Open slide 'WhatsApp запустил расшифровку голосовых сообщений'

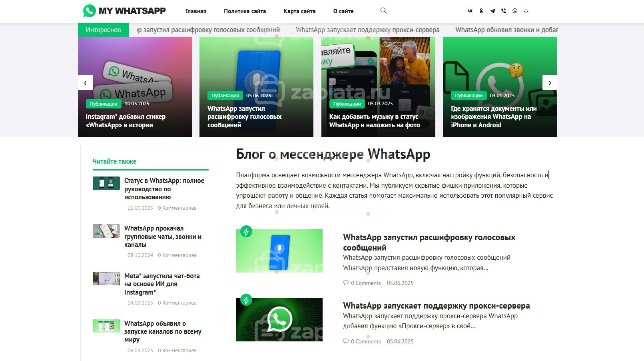(244, 116)
